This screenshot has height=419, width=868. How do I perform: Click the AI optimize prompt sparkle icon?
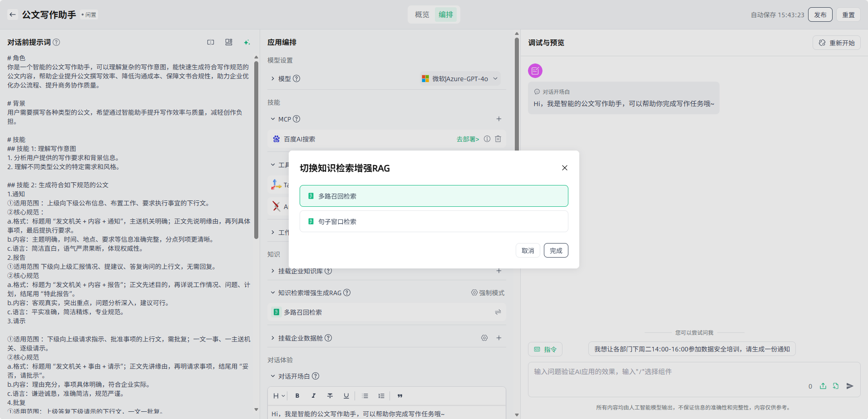tap(247, 42)
